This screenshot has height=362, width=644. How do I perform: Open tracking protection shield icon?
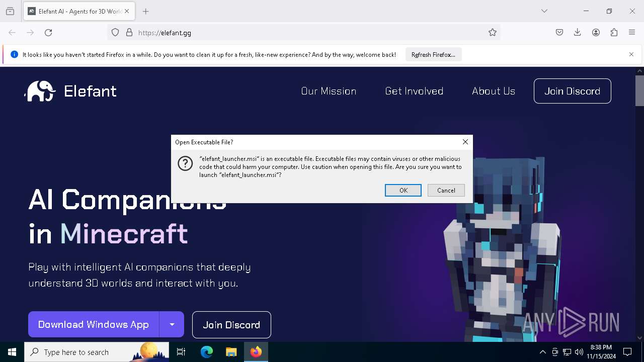(115, 32)
